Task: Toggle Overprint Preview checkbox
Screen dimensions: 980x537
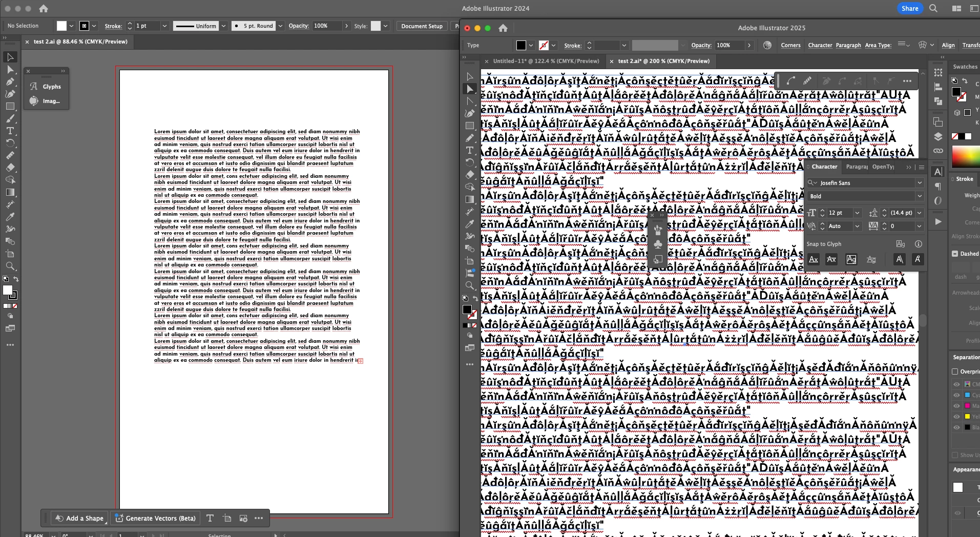Action: click(x=955, y=371)
